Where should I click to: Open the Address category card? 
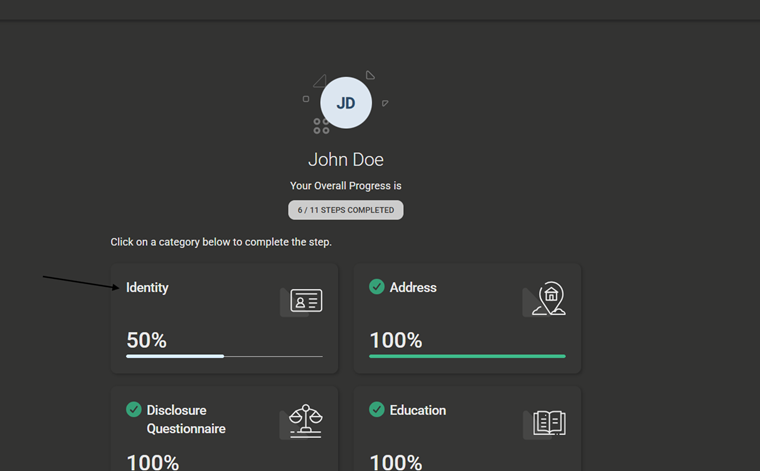point(467,318)
